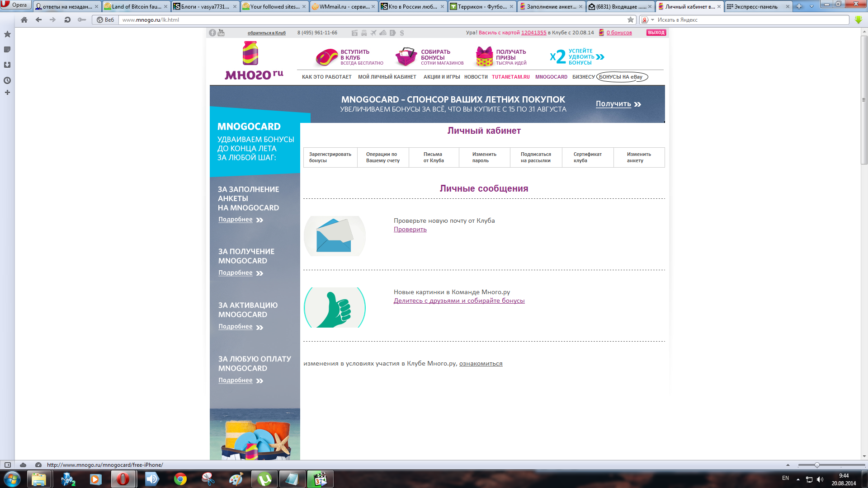
Task: Open the Facebook icon in site header
Action: tap(212, 33)
